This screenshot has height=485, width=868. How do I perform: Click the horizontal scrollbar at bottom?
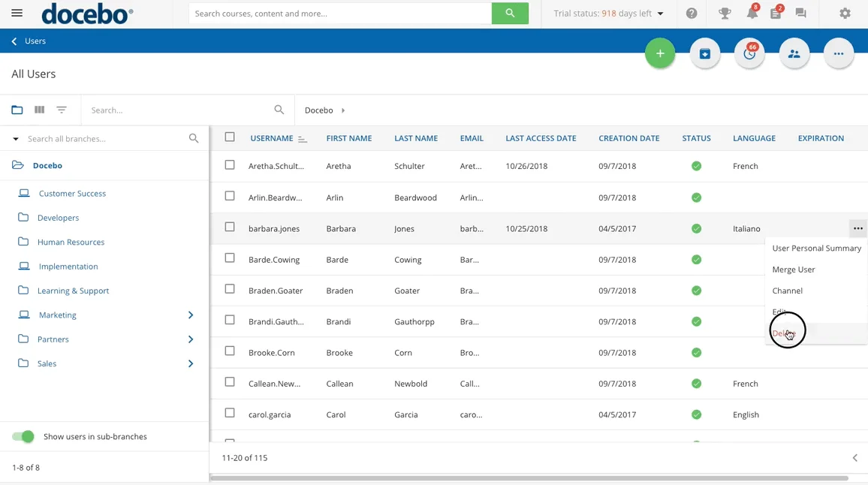[529, 478]
